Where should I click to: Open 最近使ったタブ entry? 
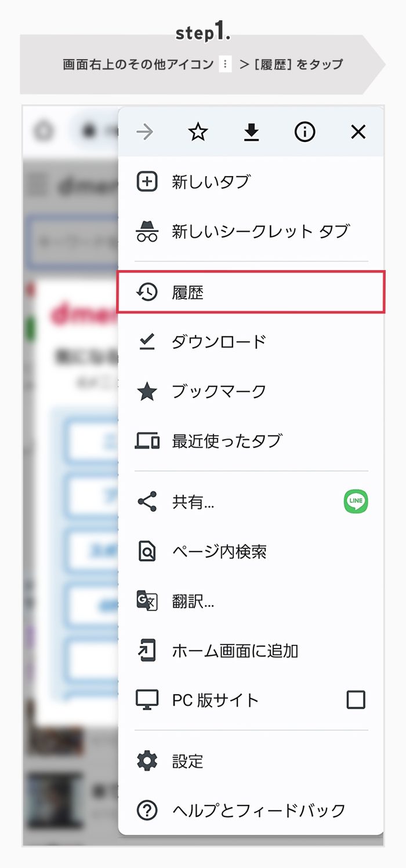pos(251,441)
